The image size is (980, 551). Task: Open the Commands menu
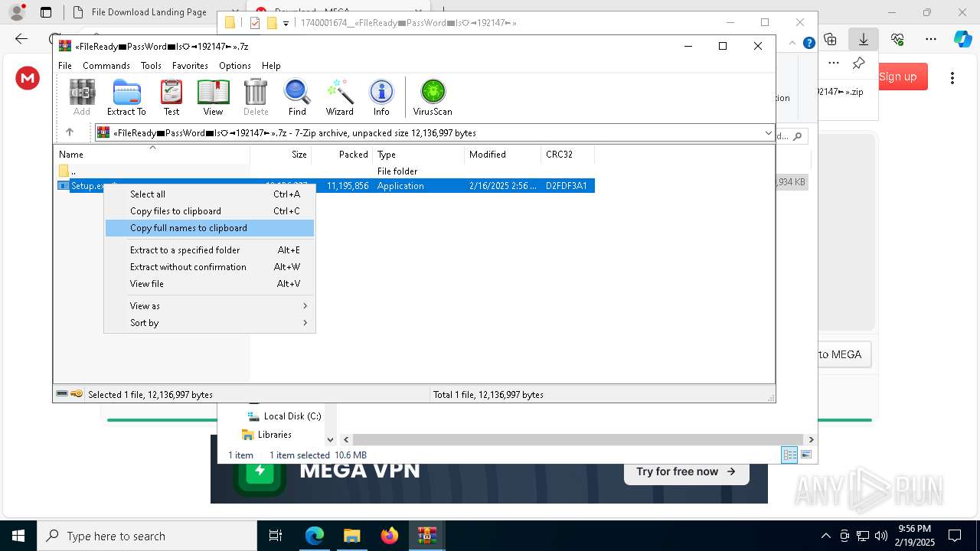[106, 66]
